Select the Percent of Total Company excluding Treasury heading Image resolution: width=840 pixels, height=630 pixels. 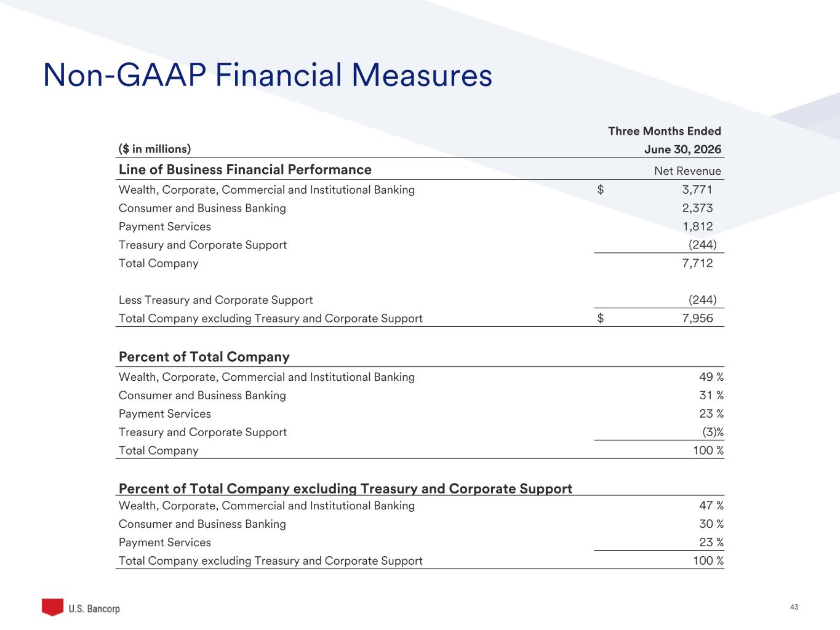345,488
